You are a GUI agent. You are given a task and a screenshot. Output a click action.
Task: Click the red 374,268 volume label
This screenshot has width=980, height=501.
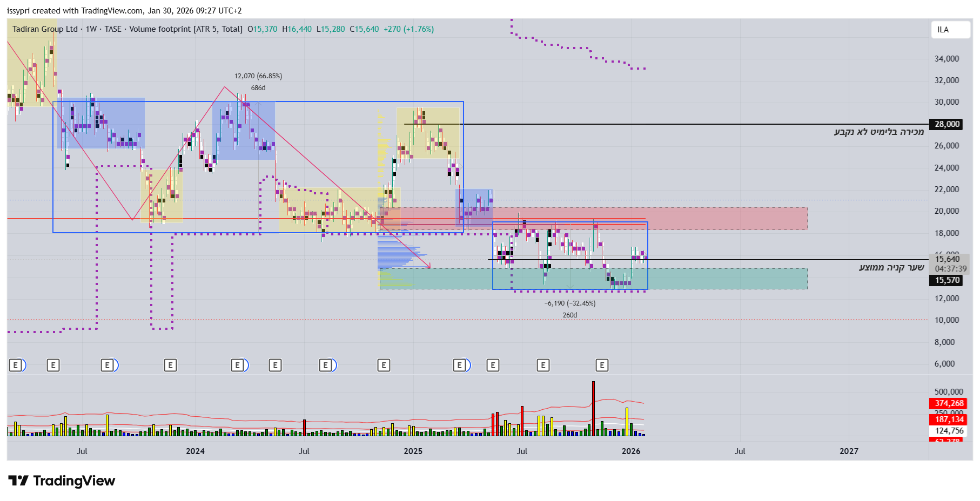(949, 403)
